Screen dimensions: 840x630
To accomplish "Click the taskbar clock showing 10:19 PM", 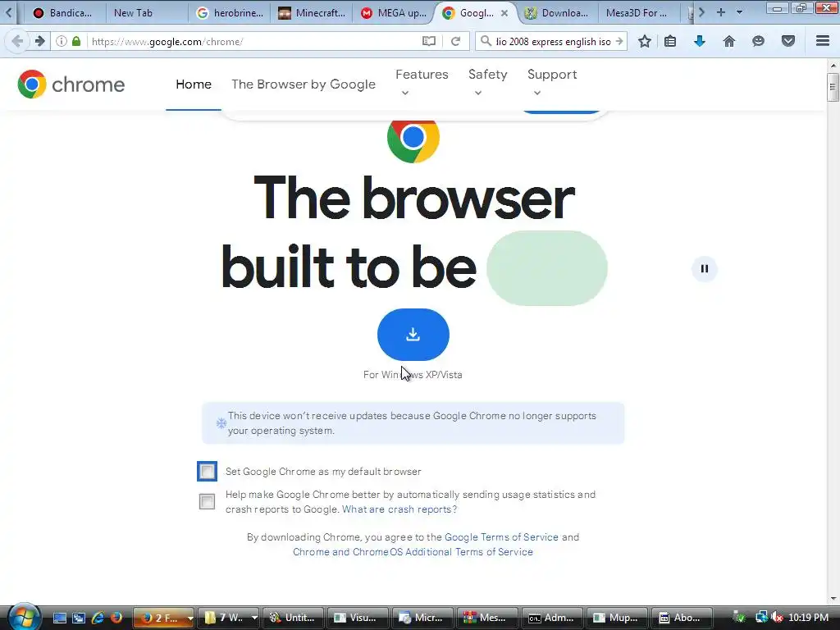I will point(809,618).
